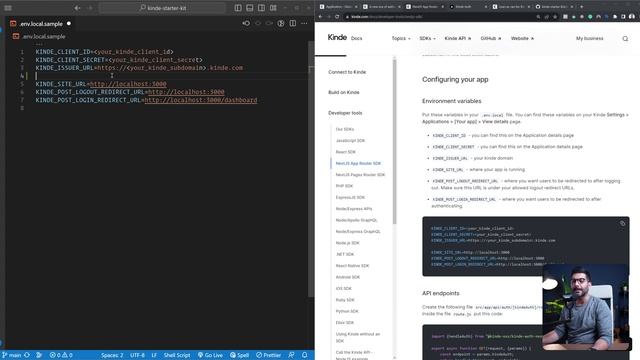
Task: Open NextJS Pages Router SDK page
Action: point(360,175)
